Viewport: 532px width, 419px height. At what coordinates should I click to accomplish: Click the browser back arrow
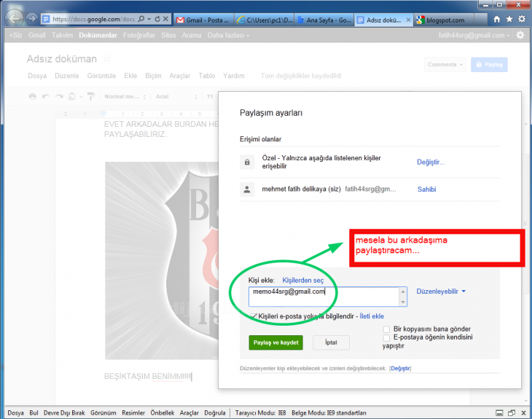15,18
